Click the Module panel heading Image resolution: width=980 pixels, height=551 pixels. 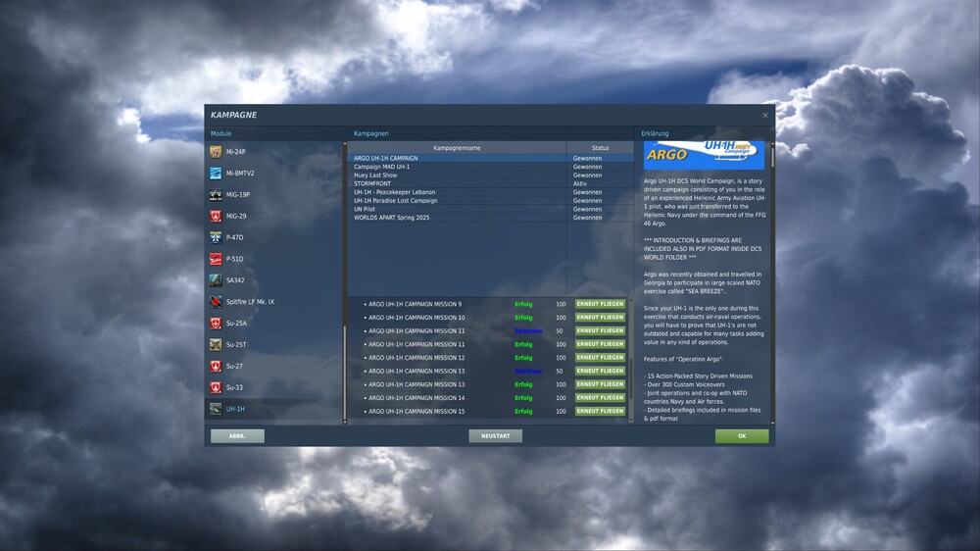coord(220,134)
